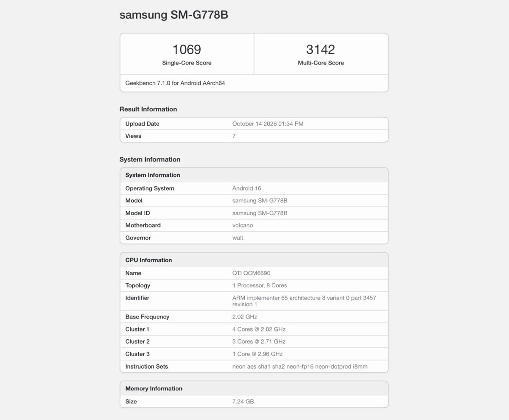This screenshot has width=509, height=420.
Task: Select the Model value samsung SM-G778B
Action: [260, 201]
